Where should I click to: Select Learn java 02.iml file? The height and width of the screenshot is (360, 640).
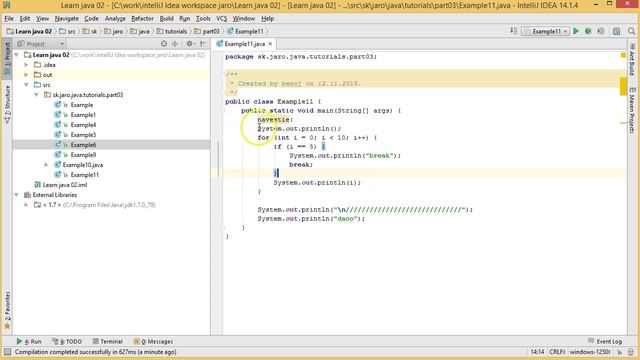[64, 185]
